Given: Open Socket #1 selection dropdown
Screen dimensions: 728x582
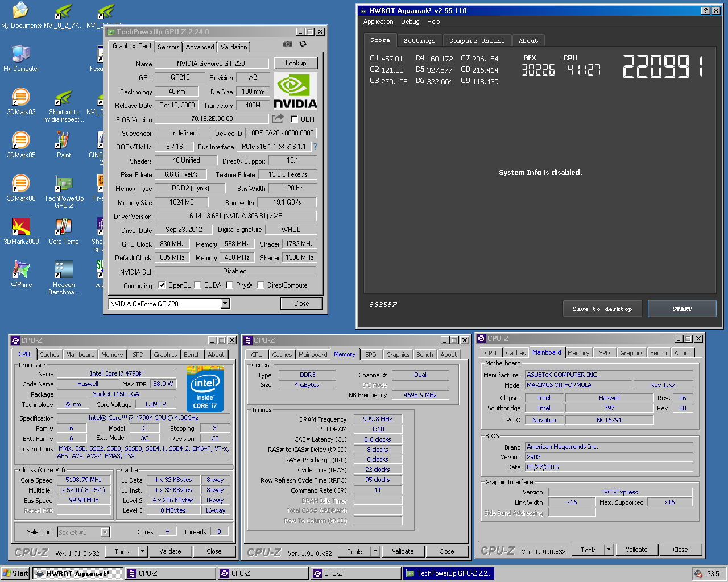Looking at the screenshot, I should pyautogui.click(x=105, y=532).
